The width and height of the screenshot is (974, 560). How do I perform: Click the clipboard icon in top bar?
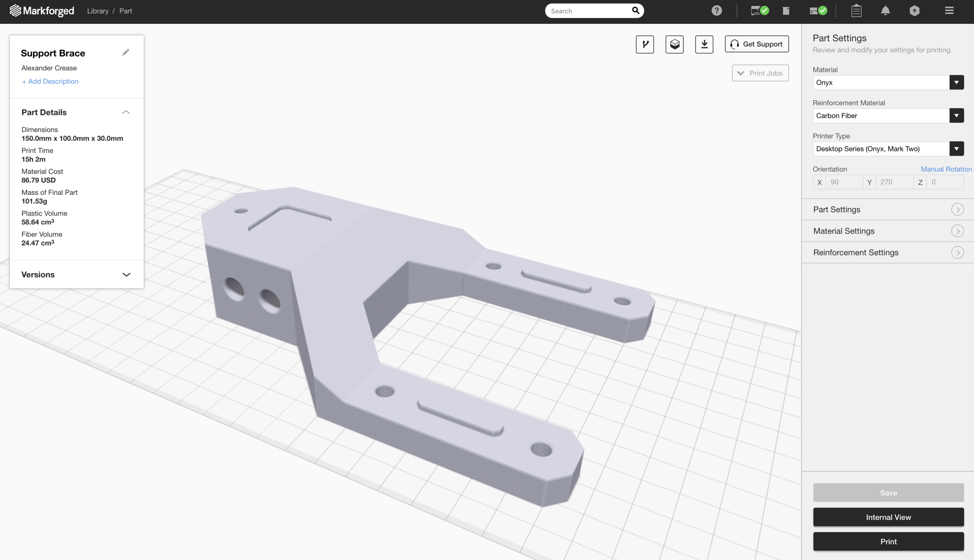856,11
